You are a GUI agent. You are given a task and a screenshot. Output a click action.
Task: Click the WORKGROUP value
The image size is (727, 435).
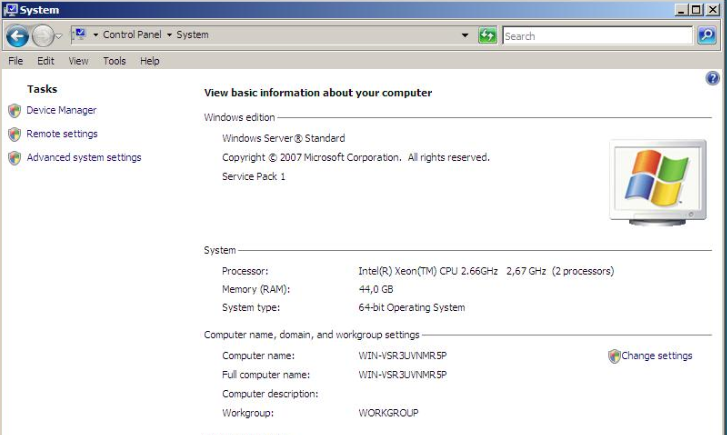(x=388, y=413)
